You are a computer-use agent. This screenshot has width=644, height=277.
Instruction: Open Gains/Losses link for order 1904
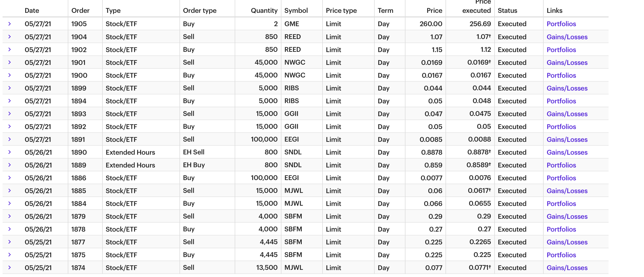pyautogui.click(x=567, y=37)
